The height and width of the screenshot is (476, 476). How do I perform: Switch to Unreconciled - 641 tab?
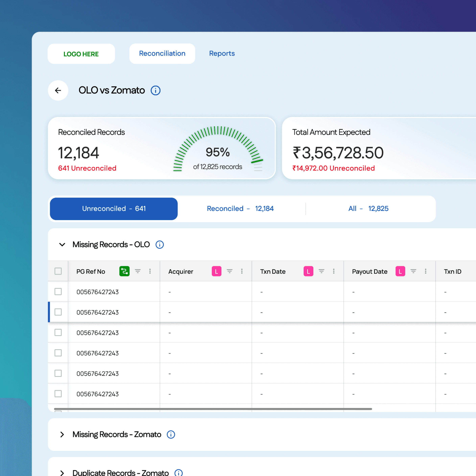click(x=114, y=209)
